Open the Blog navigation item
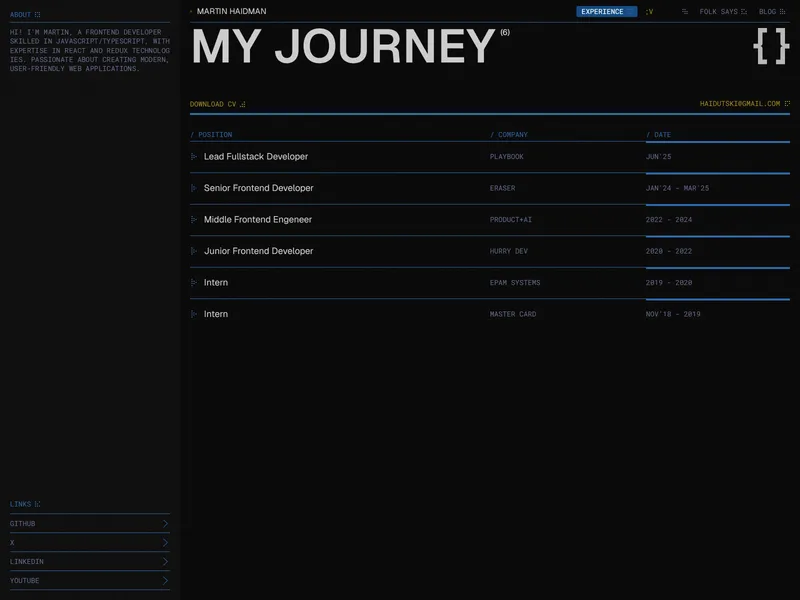Viewport: 800px width, 600px height. [x=771, y=11]
